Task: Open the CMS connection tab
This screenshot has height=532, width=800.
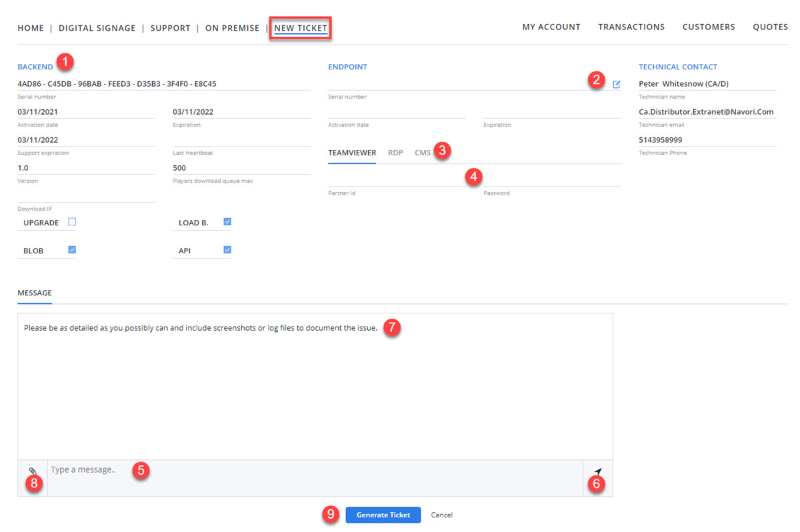Action: click(423, 153)
